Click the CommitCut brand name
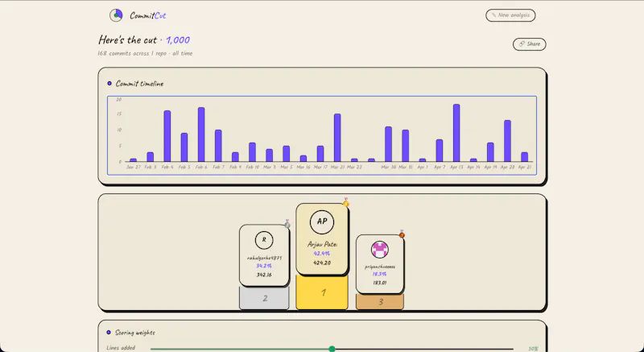This screenshot has width=644, height=352. click(148, 15)
